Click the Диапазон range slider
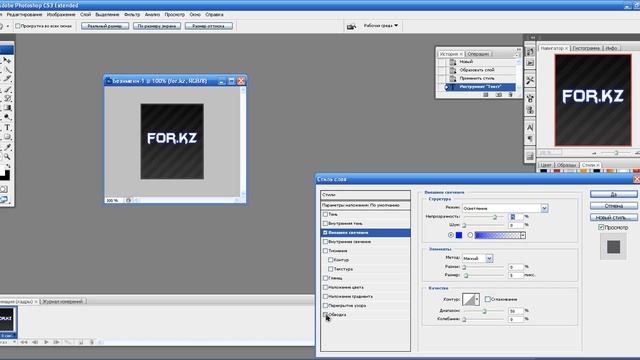Screen dimensions: 640x360 point(483,311)
